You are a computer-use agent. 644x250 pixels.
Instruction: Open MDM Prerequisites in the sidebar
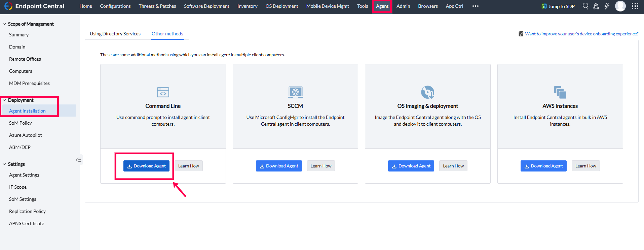click(x=29, y=83)
